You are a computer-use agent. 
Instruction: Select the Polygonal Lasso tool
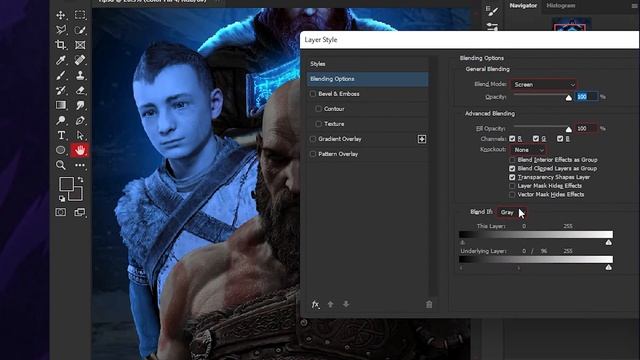(61, 30)
